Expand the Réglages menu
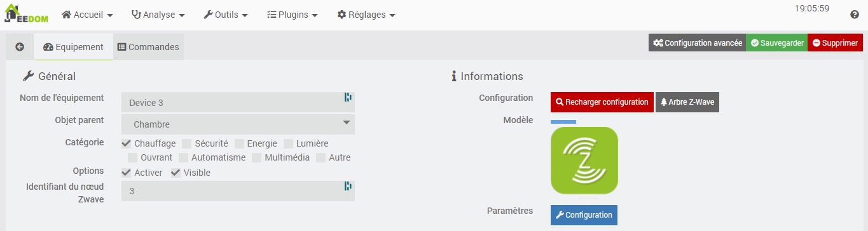Viewport: 868px width, 231px height. (366, 15)
